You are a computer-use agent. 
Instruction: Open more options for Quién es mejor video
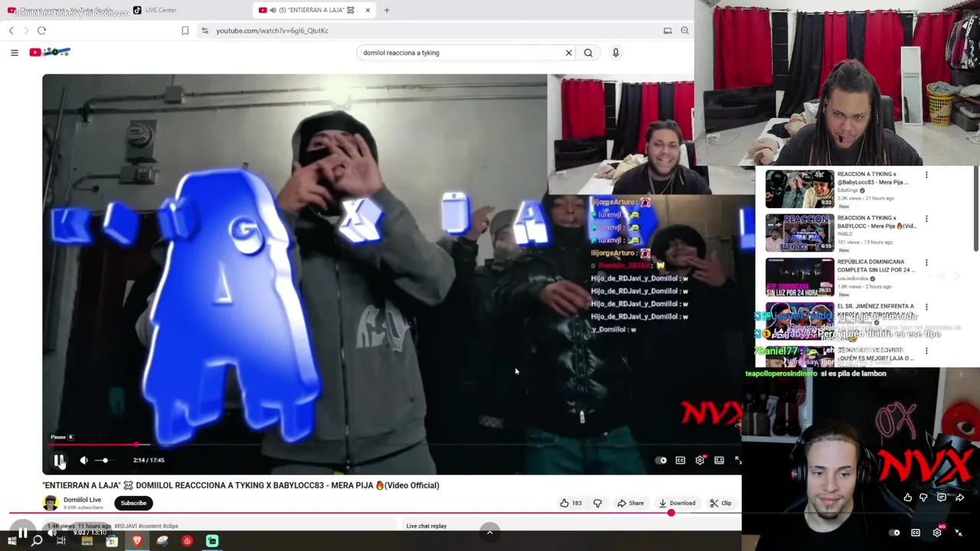coord(926,350)
